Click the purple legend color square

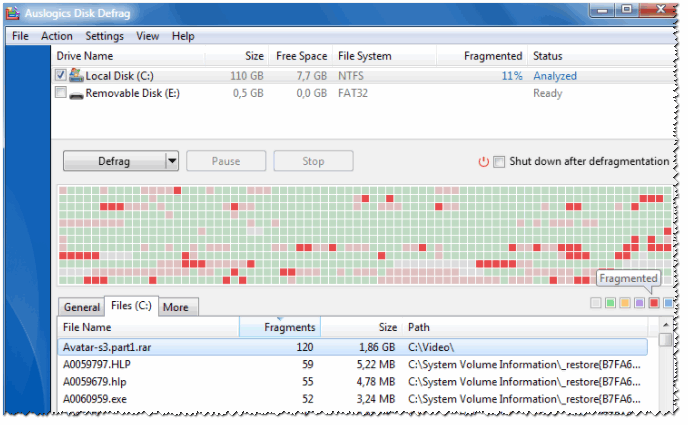(x=639, y=303)
